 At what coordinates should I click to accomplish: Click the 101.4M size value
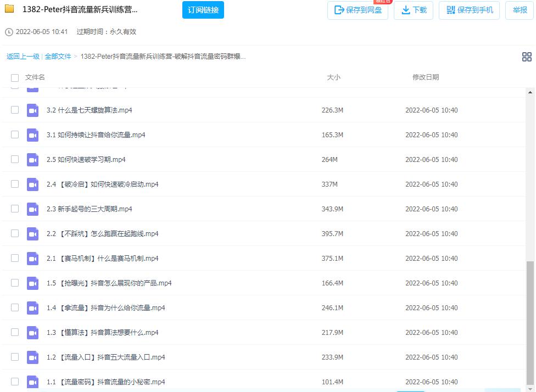pyautogui.click(x=332, y=382)
